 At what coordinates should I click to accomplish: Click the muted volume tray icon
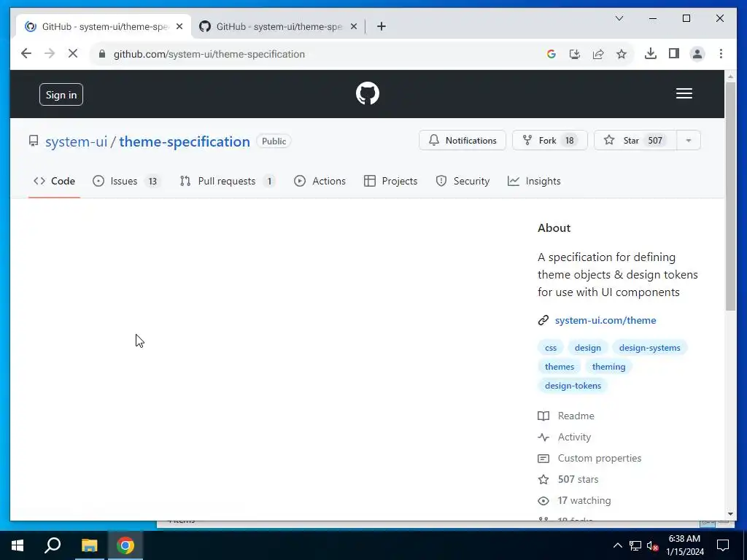tap(652, 545)
